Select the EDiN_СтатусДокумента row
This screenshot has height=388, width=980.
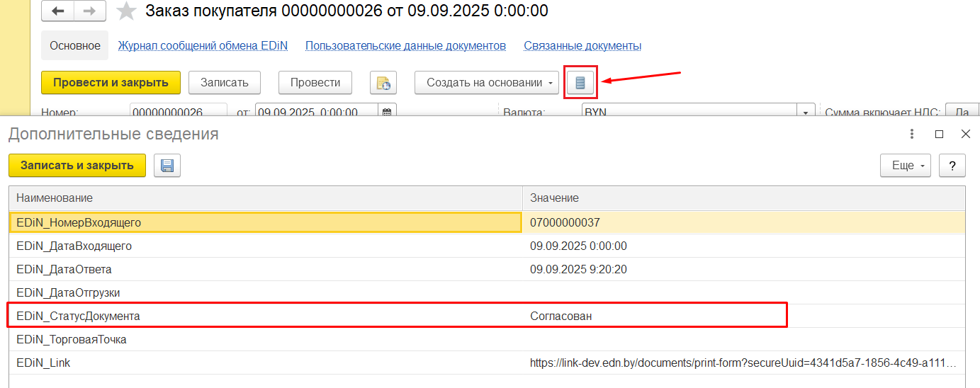pyautogui.click(x=78, y=316)
